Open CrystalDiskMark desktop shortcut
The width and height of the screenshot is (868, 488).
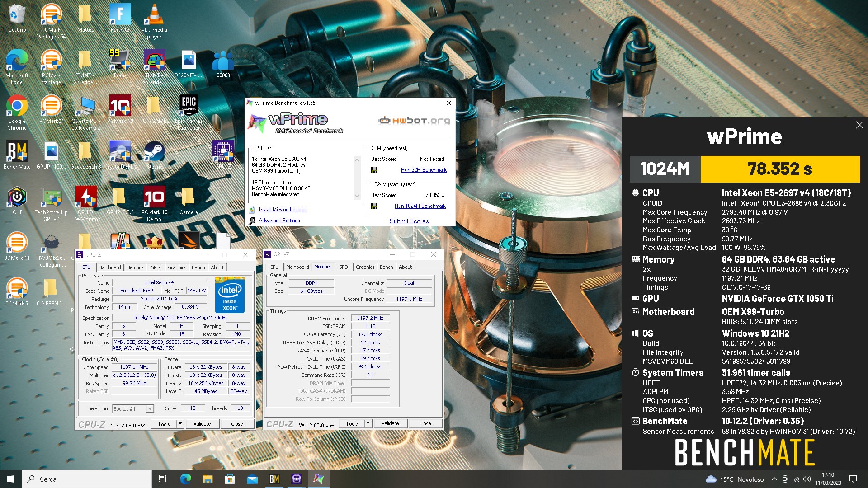tap(120, 155)
